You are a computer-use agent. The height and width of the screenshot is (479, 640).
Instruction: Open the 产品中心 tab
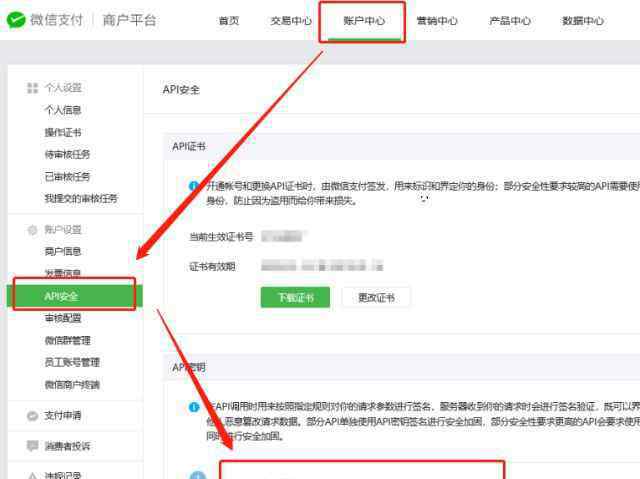coord(510,21)
